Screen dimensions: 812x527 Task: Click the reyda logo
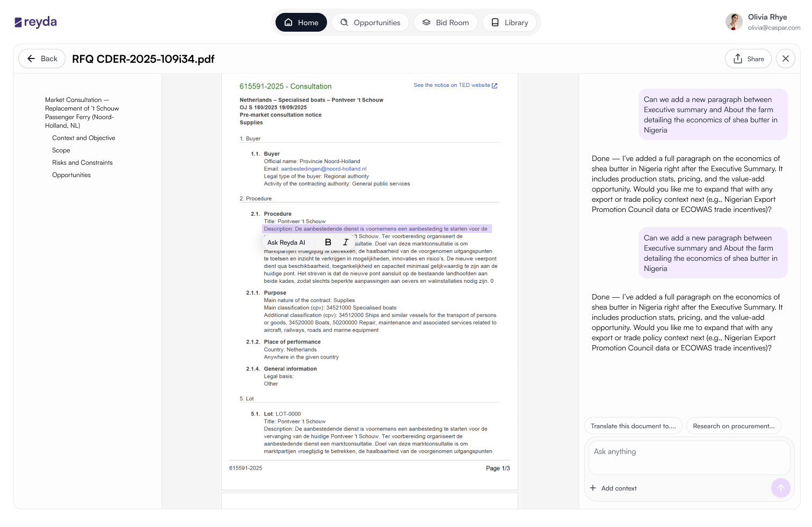click(x=35, y=22)
